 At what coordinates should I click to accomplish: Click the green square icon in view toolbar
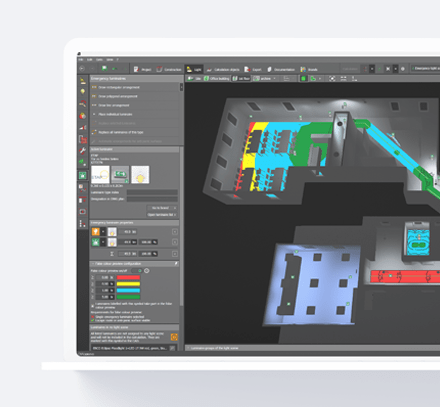pos(303,79)
